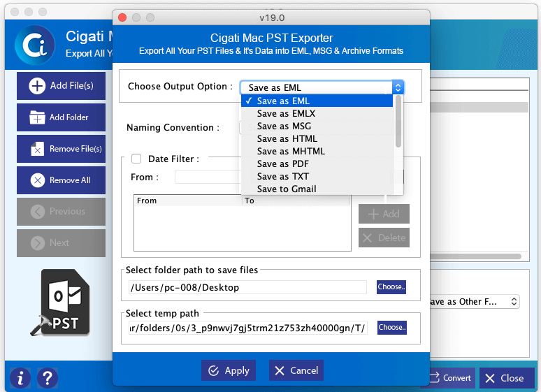Click the From column header in table
The height and width of the screenshot is (392, 541).
click(188, 201)
